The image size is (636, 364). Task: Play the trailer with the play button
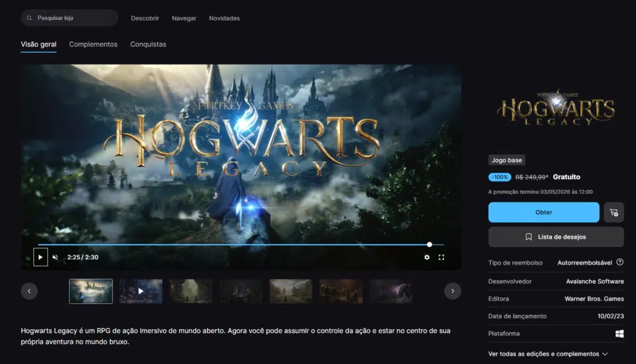[x=40, y=257]
